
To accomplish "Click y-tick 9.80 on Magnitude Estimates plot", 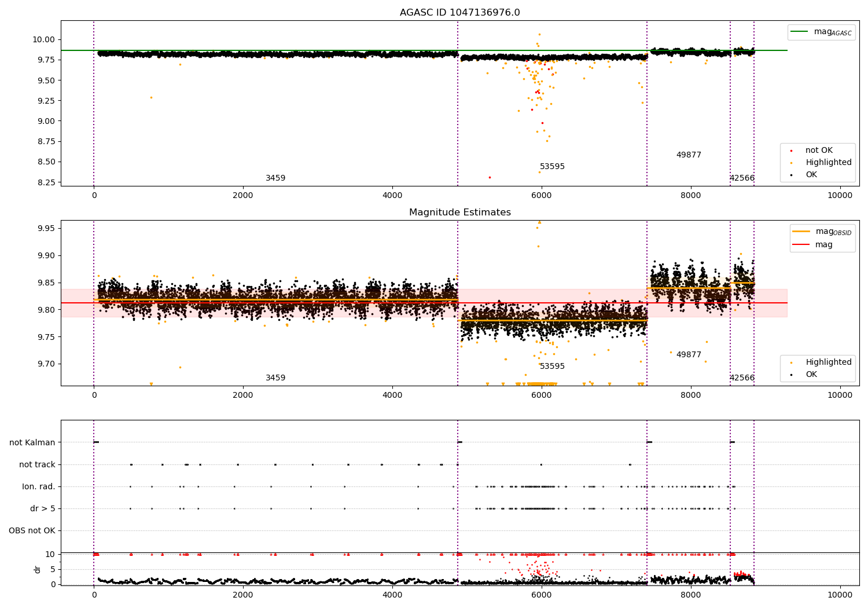I will pos(46,310).
